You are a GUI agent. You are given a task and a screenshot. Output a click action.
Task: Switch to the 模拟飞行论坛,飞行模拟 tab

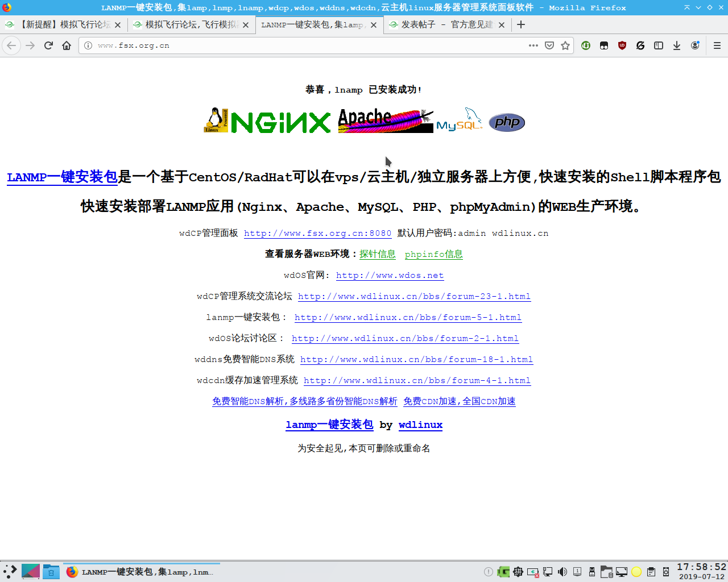tap(191, 24)
